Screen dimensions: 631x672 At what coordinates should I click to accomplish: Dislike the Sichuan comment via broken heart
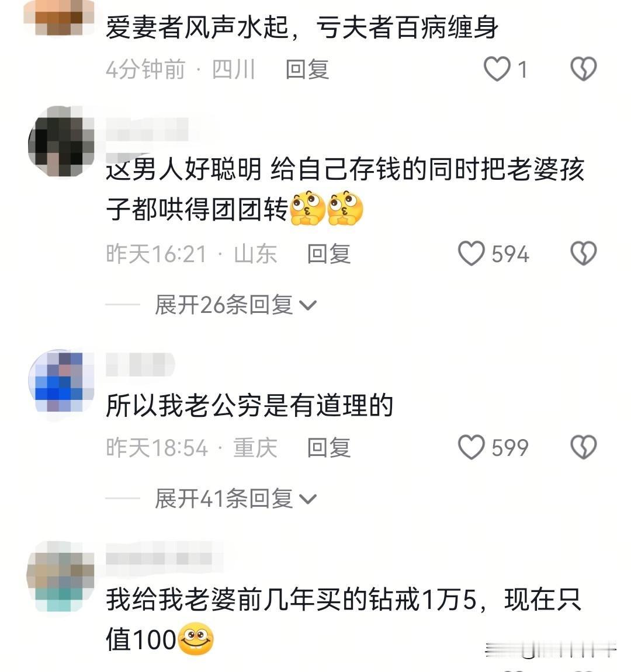click(584, 68)
